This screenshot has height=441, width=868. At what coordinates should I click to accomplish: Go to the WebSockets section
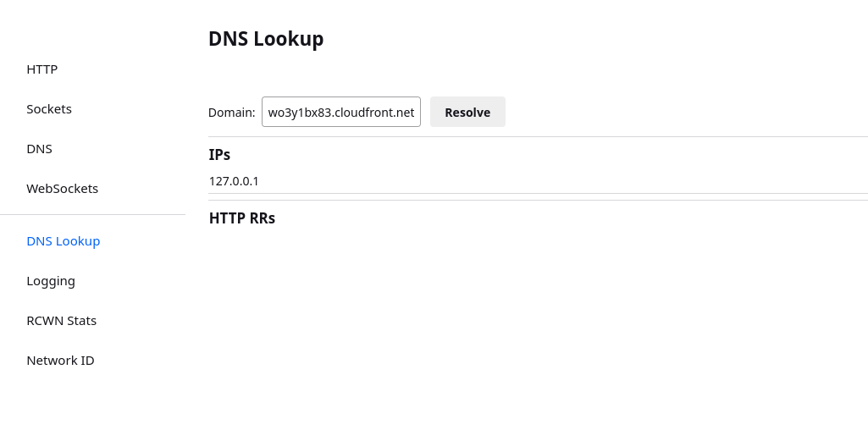tap(62, 189)
